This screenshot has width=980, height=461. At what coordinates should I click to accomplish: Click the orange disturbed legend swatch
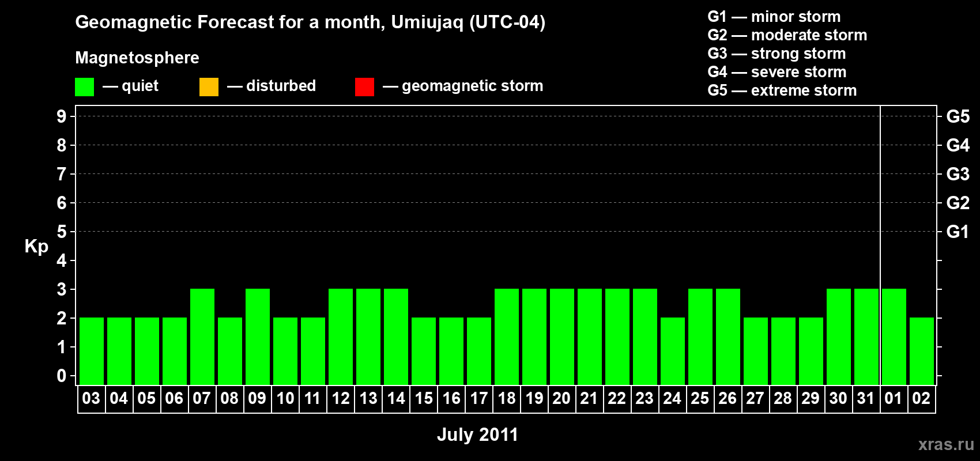[209, 87]
